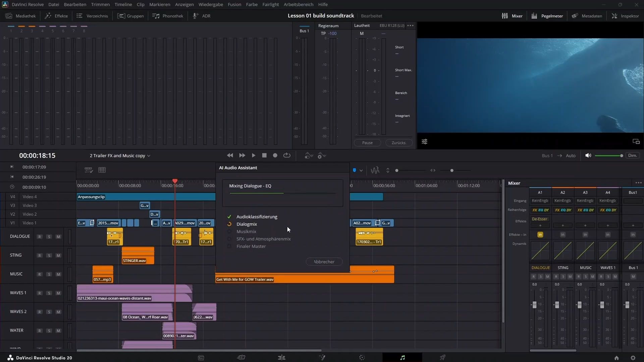This screenshot has width=644, height=362.
Task: Open the Inspektor panel
Action: [626, 16]
